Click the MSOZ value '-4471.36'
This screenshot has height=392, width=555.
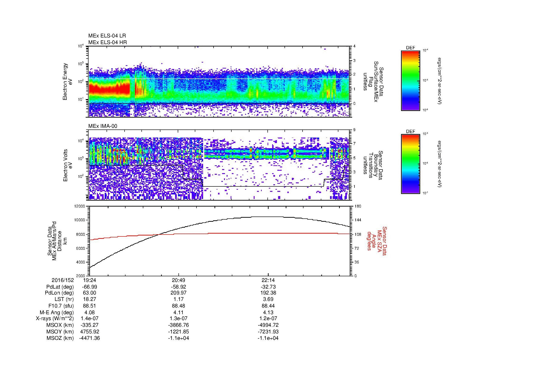(90, 338)
